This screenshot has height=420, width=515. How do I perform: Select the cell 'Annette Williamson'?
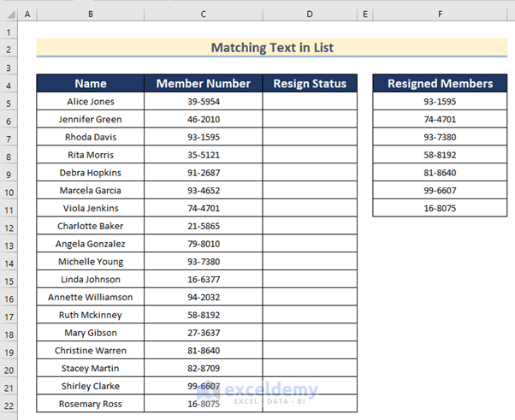click(x=91, y=297)
